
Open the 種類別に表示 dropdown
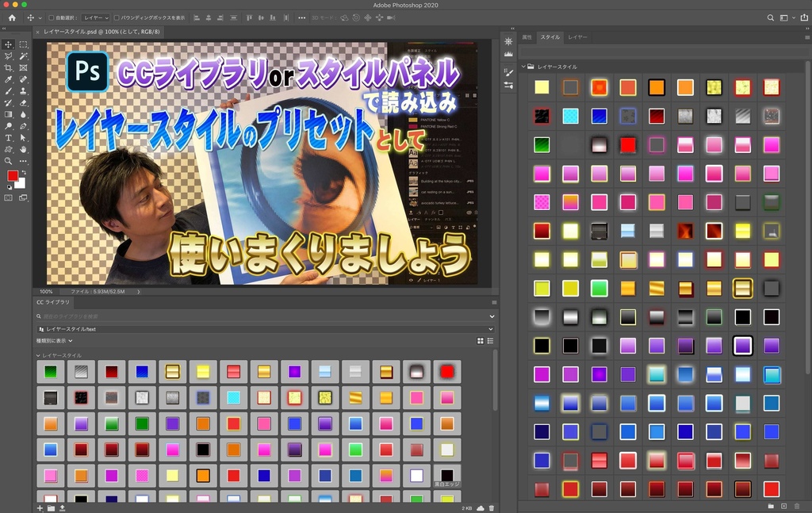tap(52, 342)
